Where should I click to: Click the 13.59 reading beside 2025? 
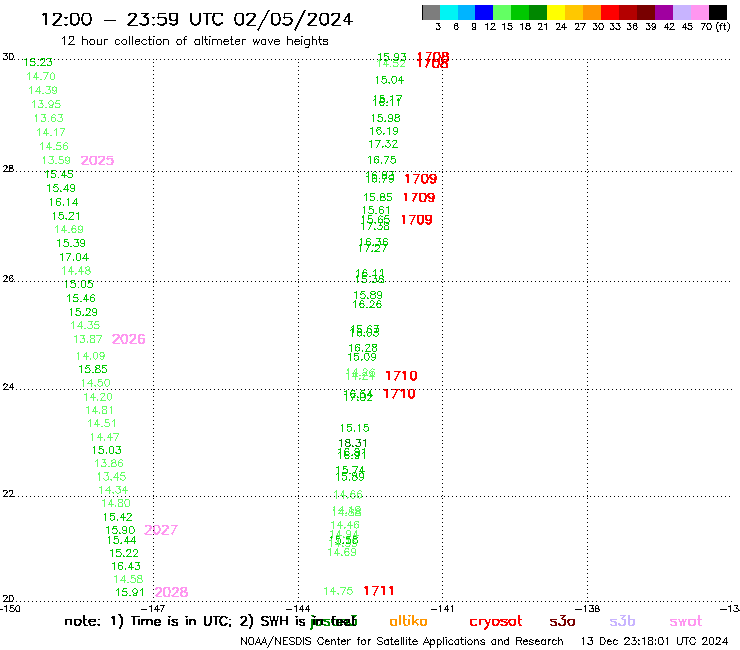click(x=56, y=160)
